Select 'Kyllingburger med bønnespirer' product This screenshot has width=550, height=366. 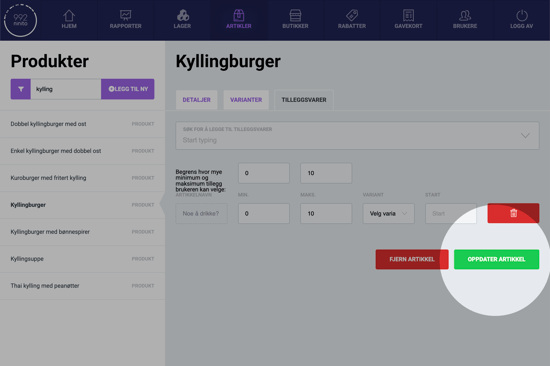[82, 232]
